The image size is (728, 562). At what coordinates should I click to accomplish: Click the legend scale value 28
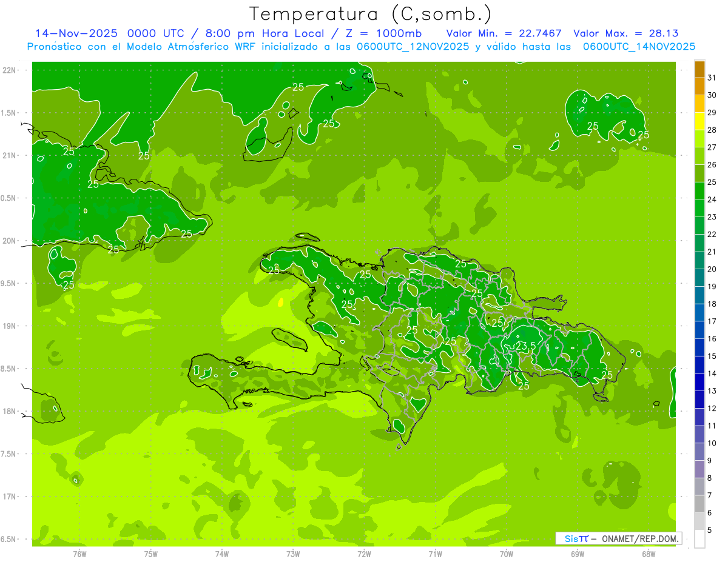[x=712, y=130]
